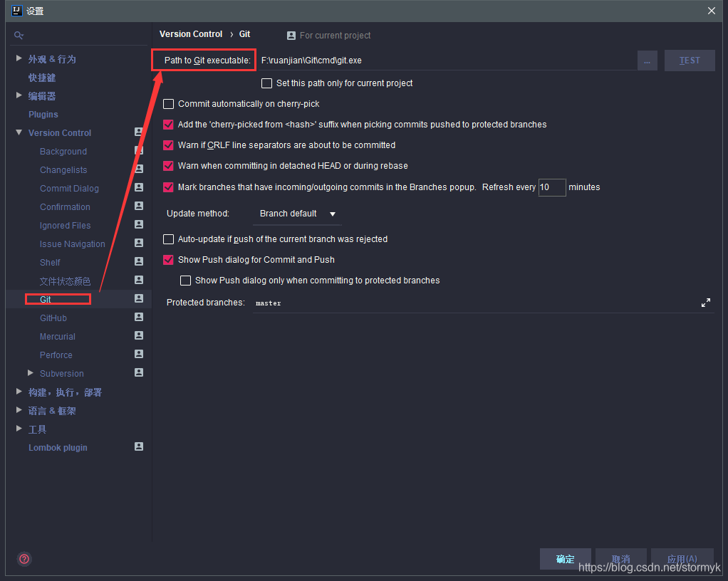
Task: Select Ignored Files settings
Action: 65,226
